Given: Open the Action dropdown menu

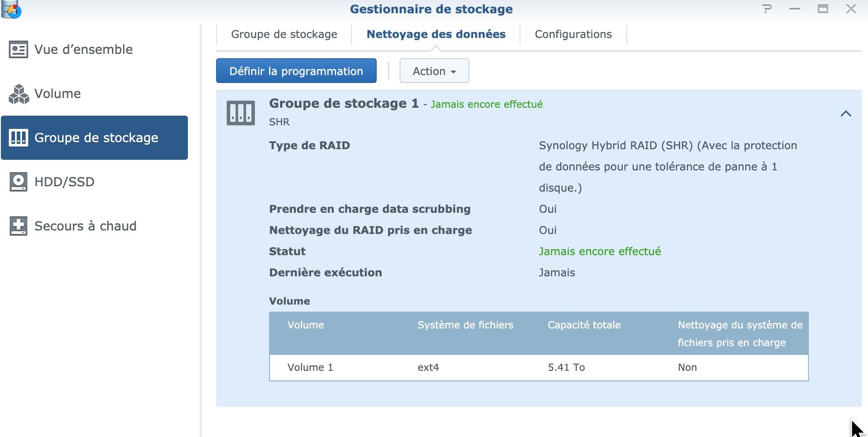Looking at the screenshot, I should click(x=434, y=71).
